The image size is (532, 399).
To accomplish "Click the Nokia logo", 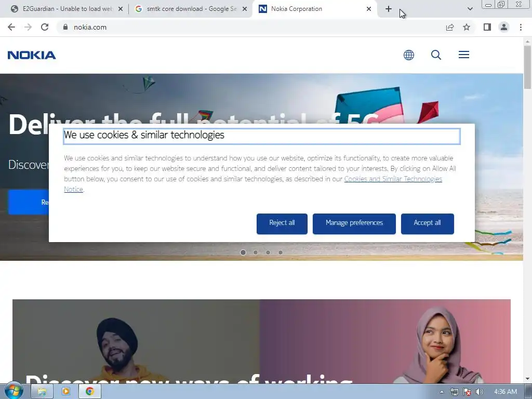I will tap(32, 55).
